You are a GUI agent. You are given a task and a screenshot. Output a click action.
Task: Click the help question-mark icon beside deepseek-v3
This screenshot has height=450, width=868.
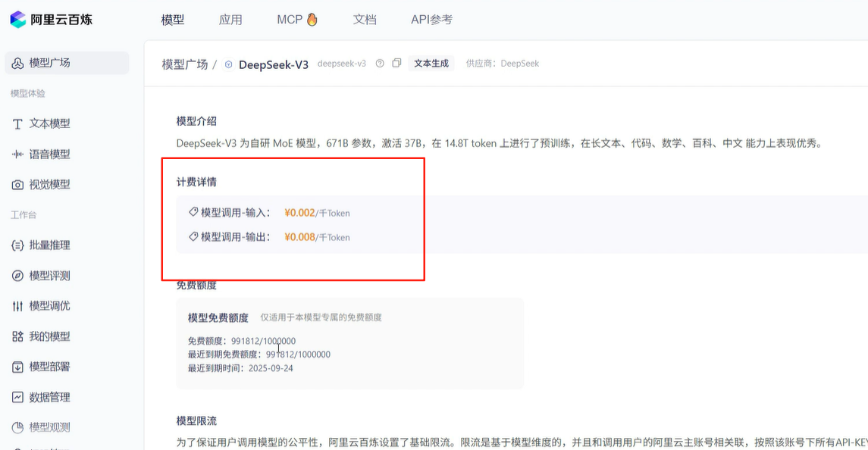380,64
